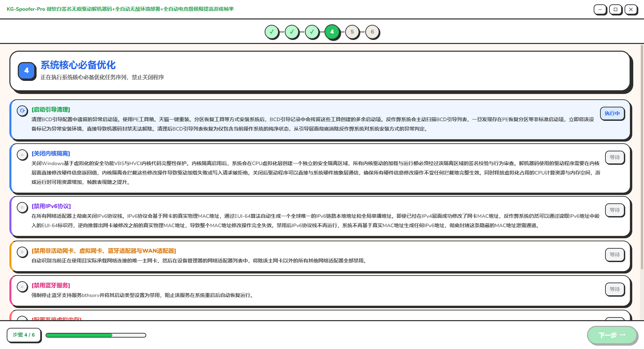Click the pending circle icon beside 关闭内核隔离
The image size is (644, 349).
click(x=22, y=155)
